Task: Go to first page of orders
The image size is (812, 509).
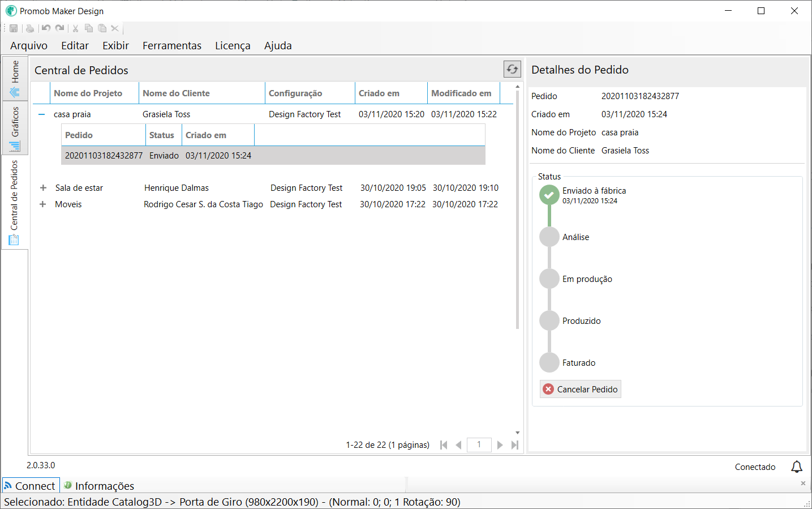Action: pos(444,445)
